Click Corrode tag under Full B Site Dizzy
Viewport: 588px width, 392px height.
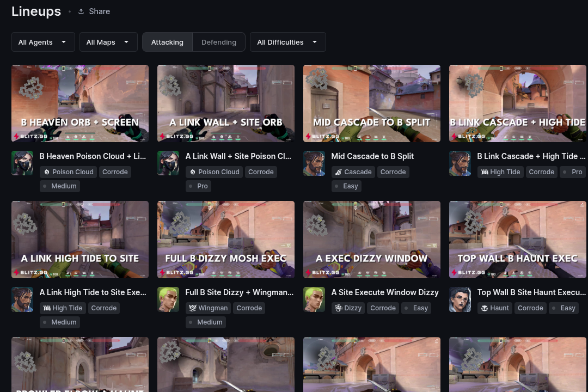click(x=249, y=308)
